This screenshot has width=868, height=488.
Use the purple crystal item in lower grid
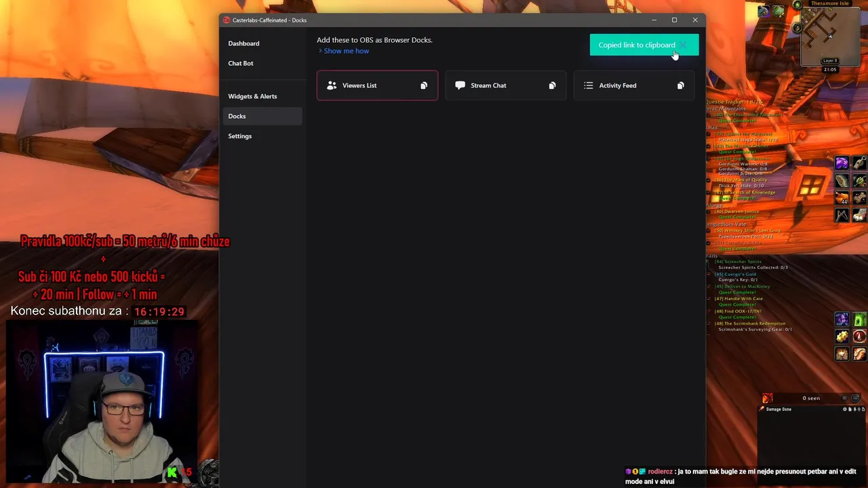(842, 319)
